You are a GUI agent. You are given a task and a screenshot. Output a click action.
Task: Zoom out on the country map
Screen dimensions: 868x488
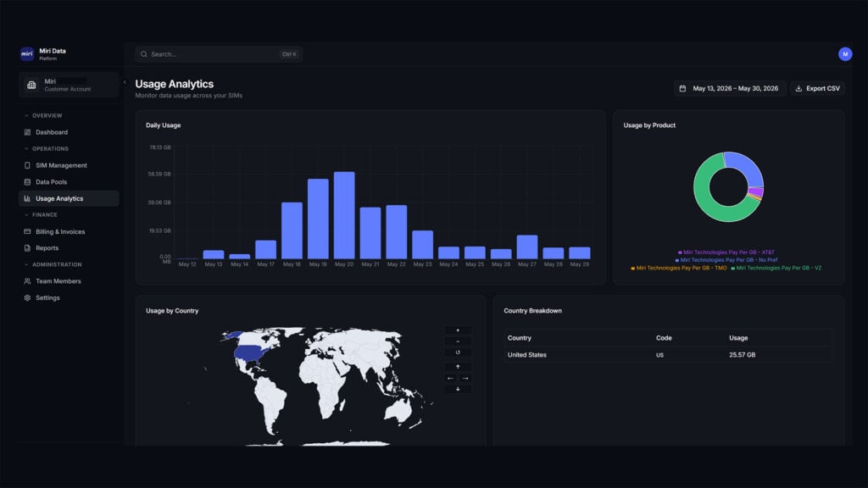pos(458,341)
